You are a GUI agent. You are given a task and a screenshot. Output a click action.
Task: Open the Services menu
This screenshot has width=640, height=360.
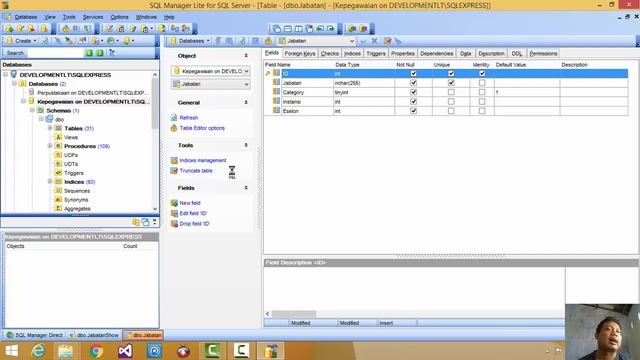(93, 17)
